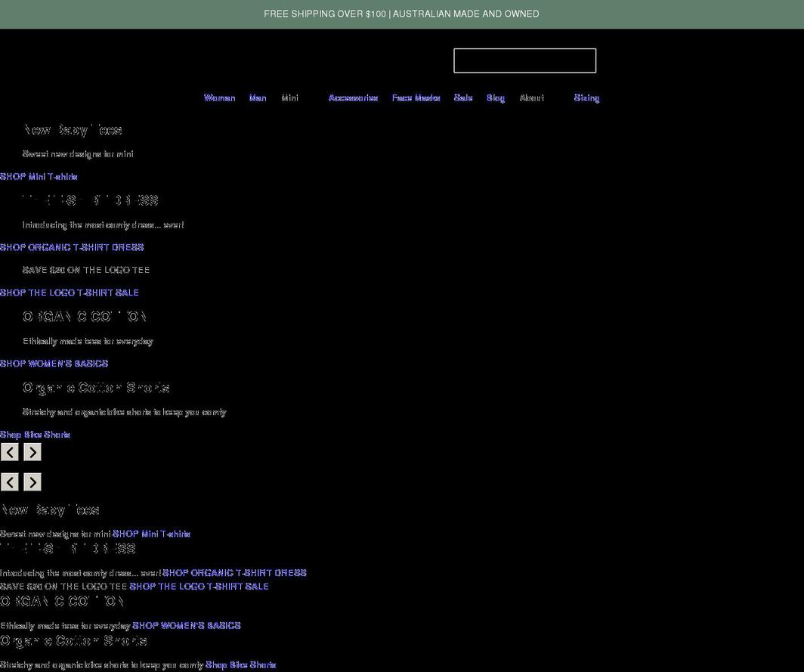
Task: Open the Sizing page
Action: pyautogui.click(x=586, y=98)
